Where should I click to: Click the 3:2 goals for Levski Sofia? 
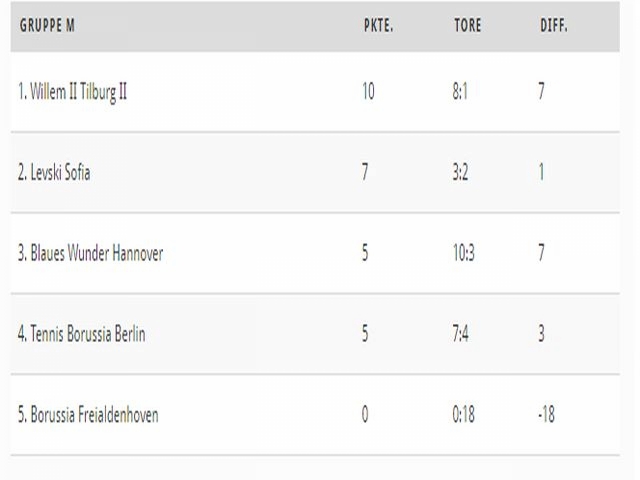coord(460,172)
